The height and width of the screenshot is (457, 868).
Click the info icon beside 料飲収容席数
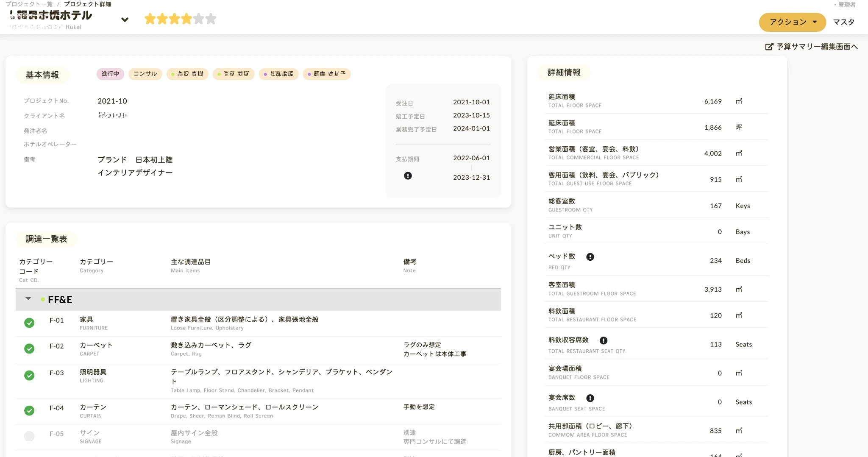(x=604, y=340)
